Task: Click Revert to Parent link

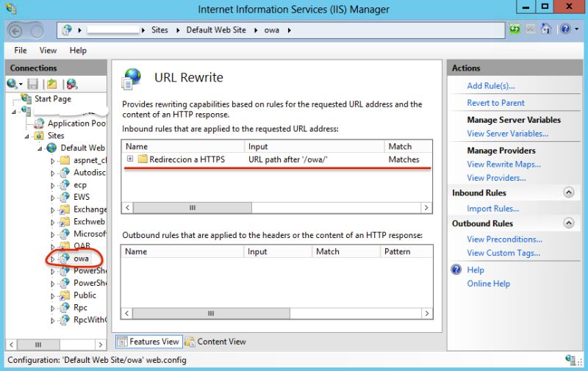Action: [x=495, y=103]
